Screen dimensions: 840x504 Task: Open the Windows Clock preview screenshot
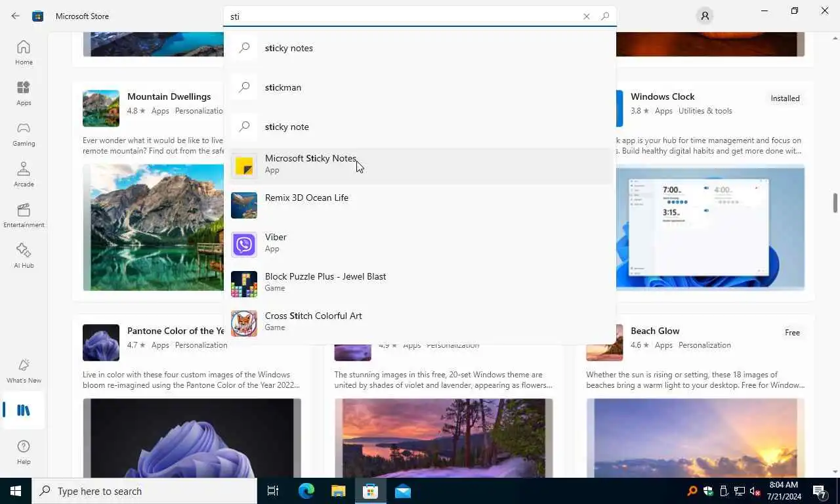point(710,227)
